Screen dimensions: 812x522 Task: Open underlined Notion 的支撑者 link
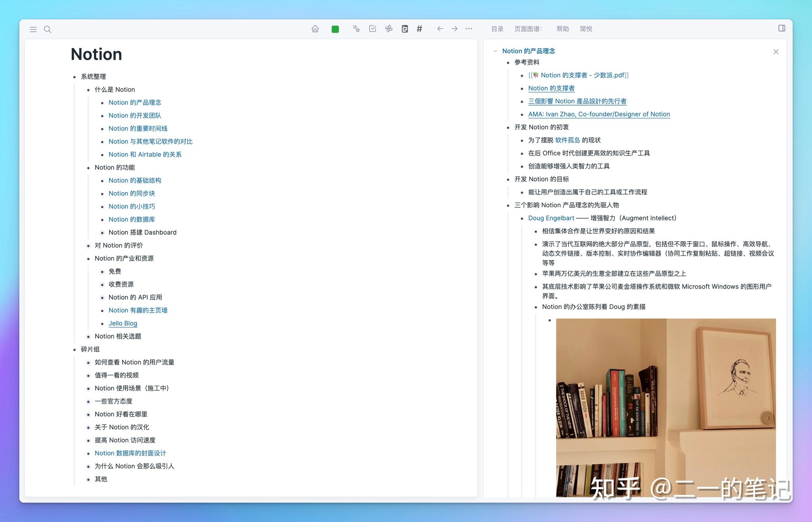(551, 88)
